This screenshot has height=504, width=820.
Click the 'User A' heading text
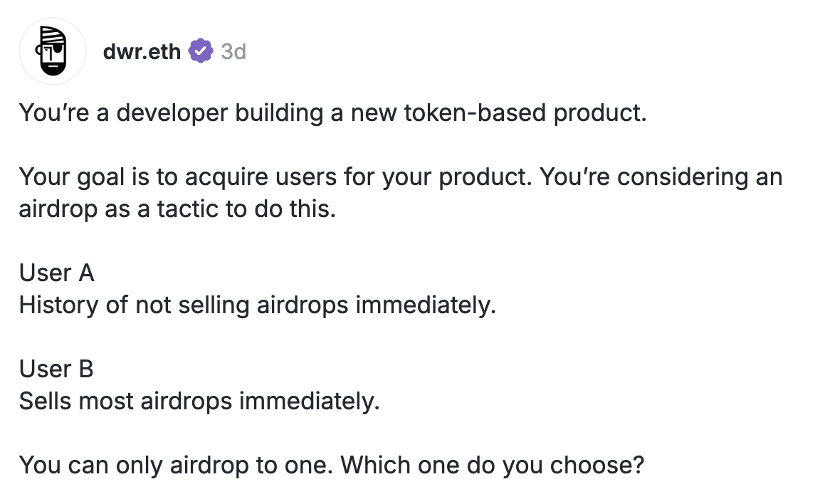pyautogui.click(x=56, y=273)
